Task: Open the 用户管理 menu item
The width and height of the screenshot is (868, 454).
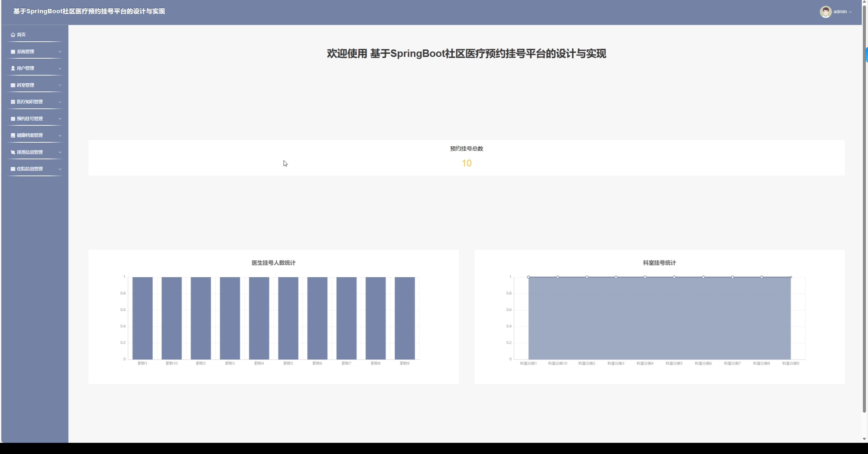Action: [25, 68]
